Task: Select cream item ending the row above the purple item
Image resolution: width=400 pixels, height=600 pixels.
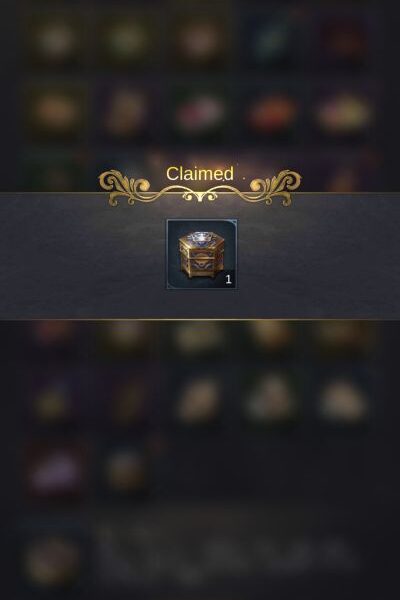Action: point(344,400)
